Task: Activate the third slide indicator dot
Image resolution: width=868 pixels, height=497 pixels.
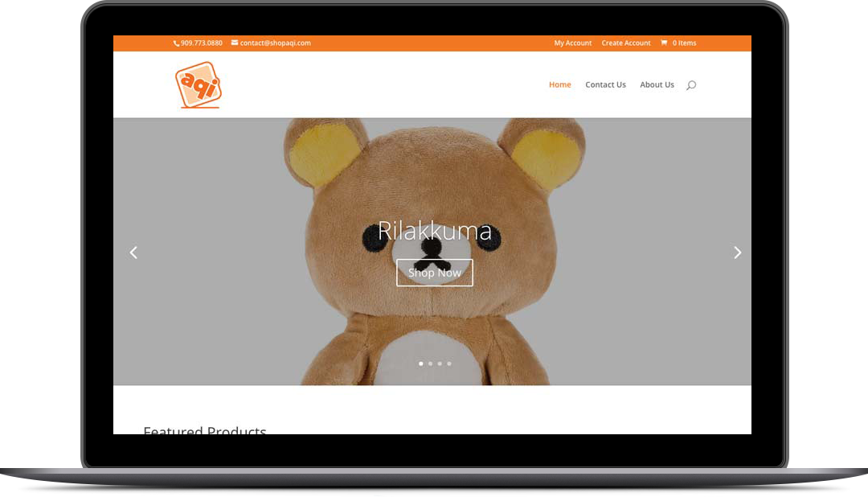Action: pyautogui.click(x=439, y=364)
